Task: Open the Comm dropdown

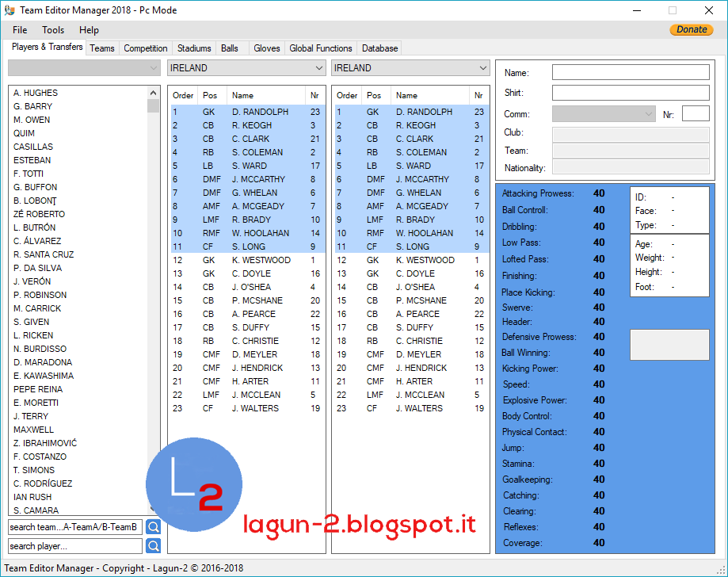Action: 604,114
